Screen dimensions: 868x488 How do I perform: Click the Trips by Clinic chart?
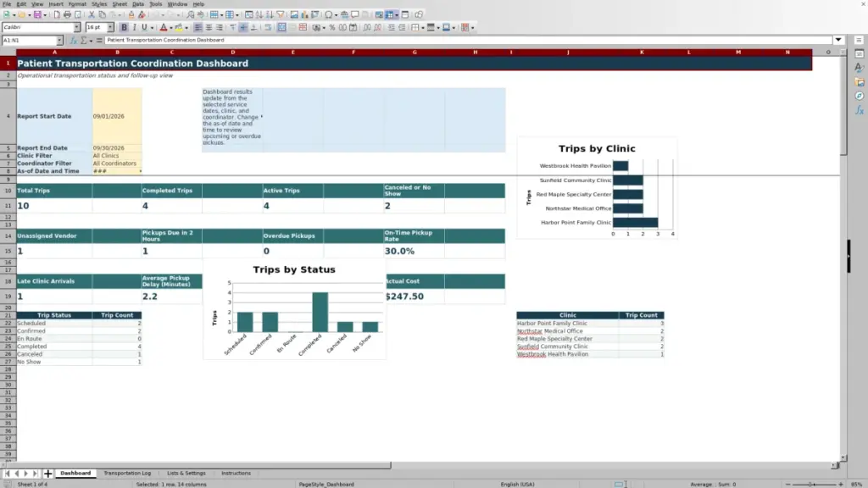[x=597, y=188]
